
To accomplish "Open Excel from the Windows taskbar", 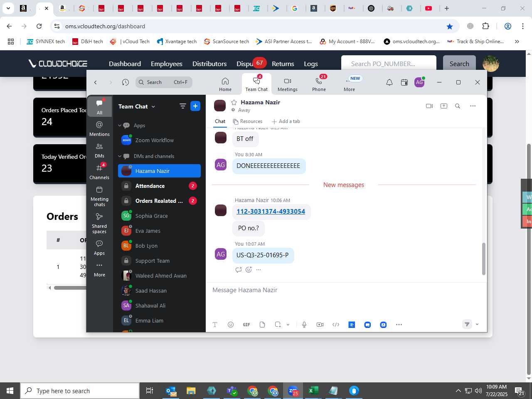I will [x=313, y=391].
